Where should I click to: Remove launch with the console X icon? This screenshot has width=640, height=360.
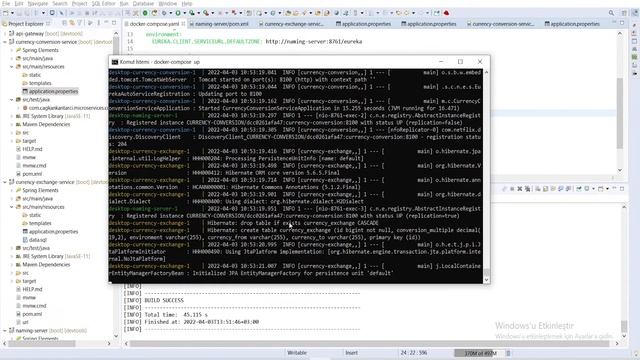tap(520, 189)
